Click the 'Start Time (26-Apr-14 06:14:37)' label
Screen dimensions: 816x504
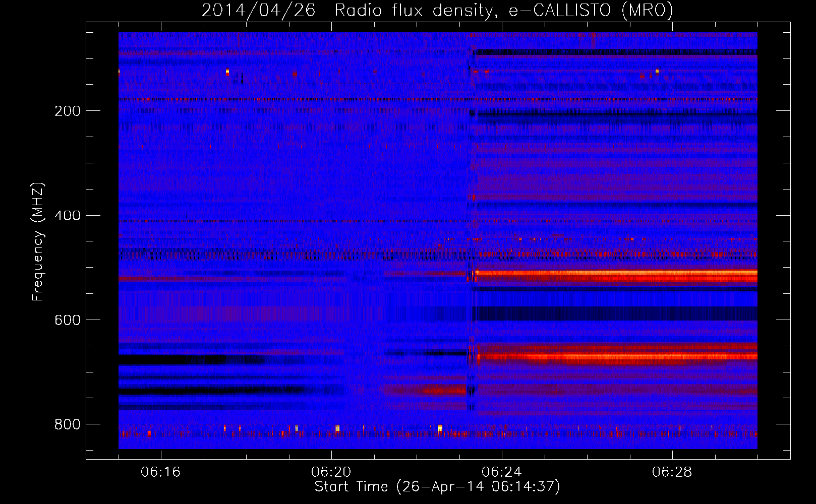[x=437, y=487]
